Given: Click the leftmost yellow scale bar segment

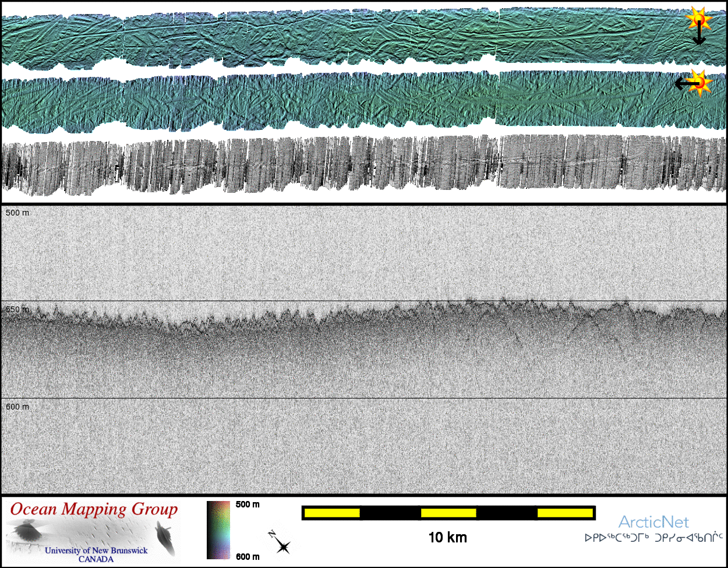Looking at the screenshot, I should (x=332, y=513).
